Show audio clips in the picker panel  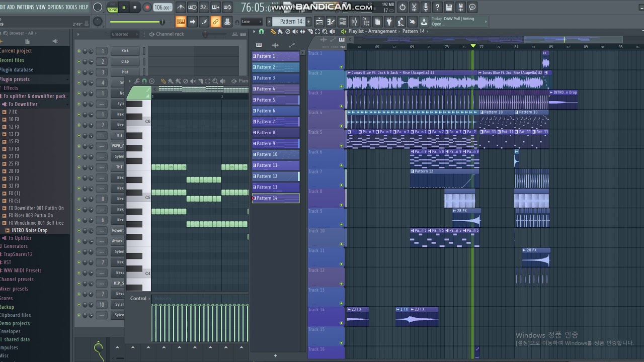(x=275, y=45)
